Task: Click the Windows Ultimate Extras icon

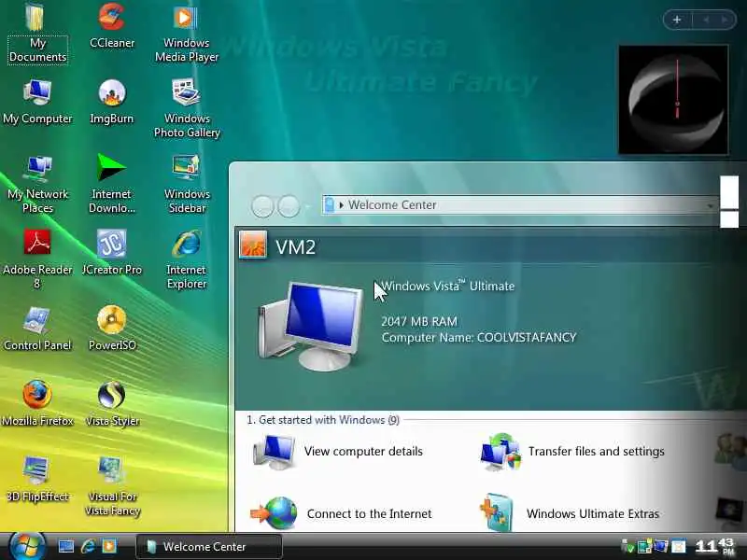Action: (497, 512)
